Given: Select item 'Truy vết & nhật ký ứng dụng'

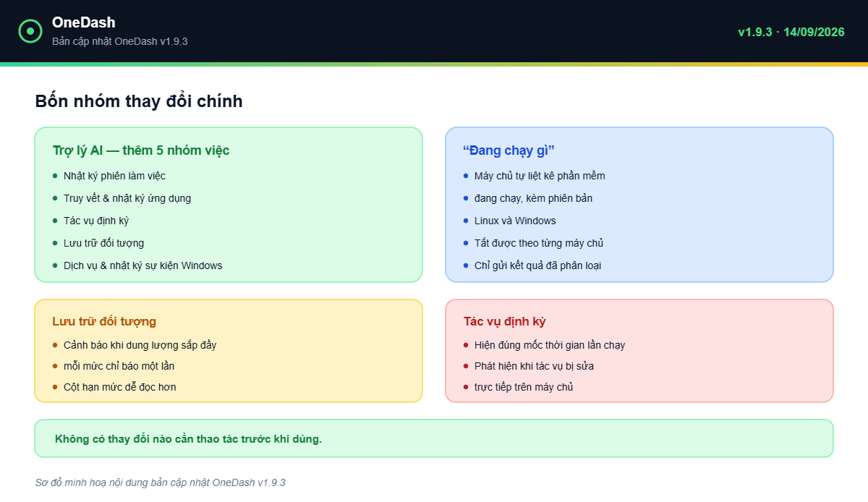Looking at the screenshot, I should (x=127, y=198).
